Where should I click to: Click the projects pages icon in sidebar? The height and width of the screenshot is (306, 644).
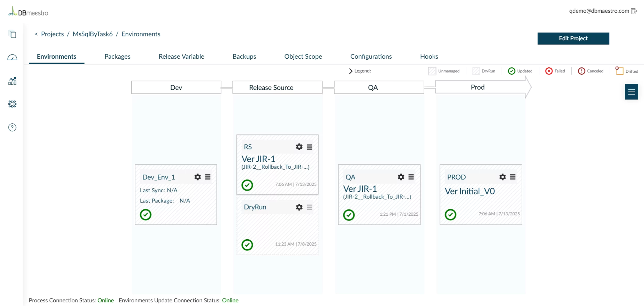tap(12, 34)
